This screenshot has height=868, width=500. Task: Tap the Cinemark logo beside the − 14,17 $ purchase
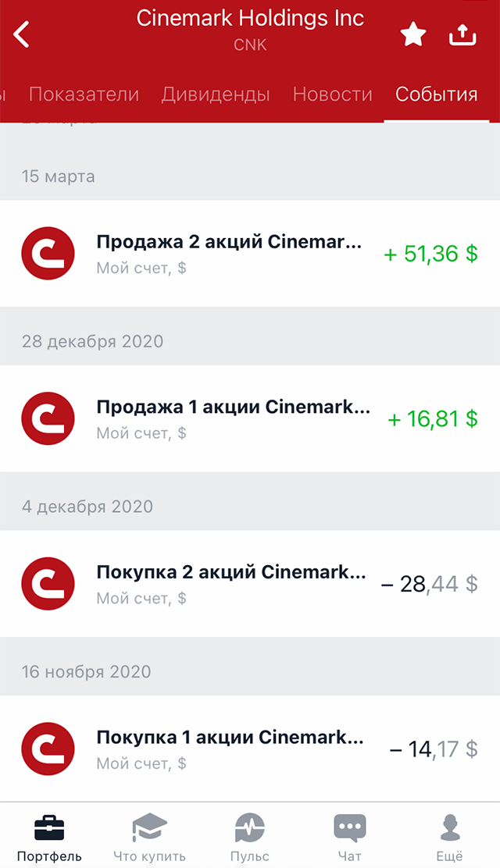tap(48, 749)
